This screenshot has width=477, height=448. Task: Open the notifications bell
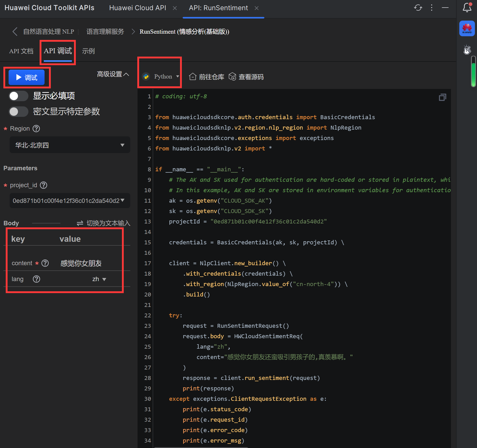pos(467,8)
